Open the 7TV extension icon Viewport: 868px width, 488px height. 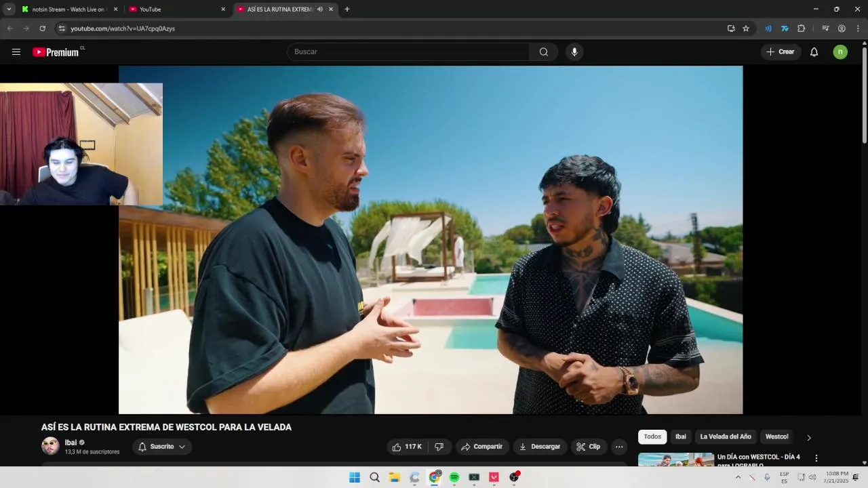point(785,28)
